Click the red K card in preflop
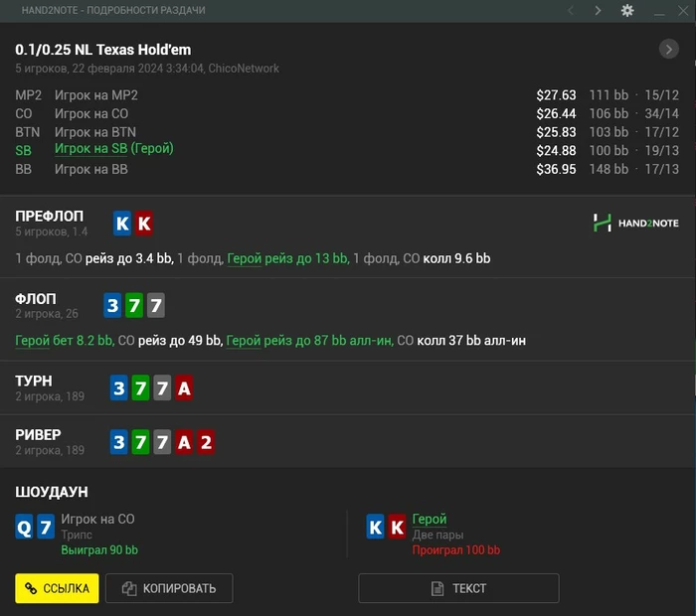This screenshot has height=616, width=696. point(144,224)
